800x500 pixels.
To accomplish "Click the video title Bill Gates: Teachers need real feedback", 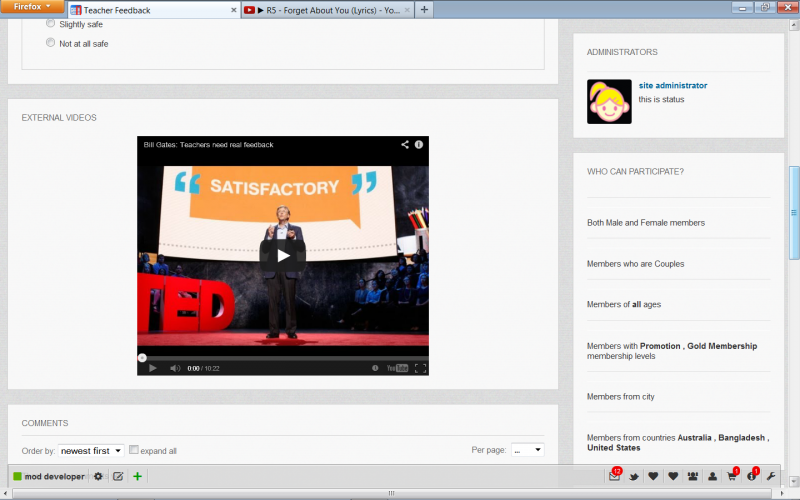I will [208, 145].
